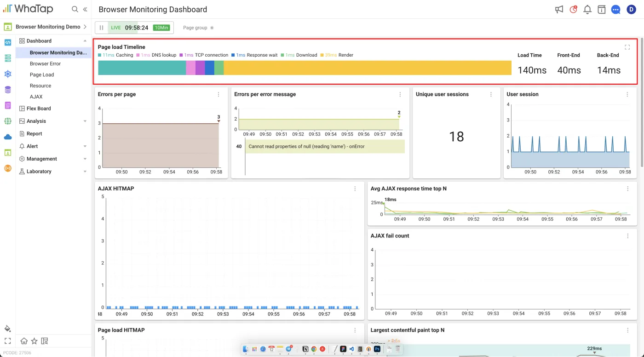Image resolution: width=644 pixels, height=357 pixels.
Task: Open Google Chrome from the dock
Action: pyautogui.click(x=314, y=349)
